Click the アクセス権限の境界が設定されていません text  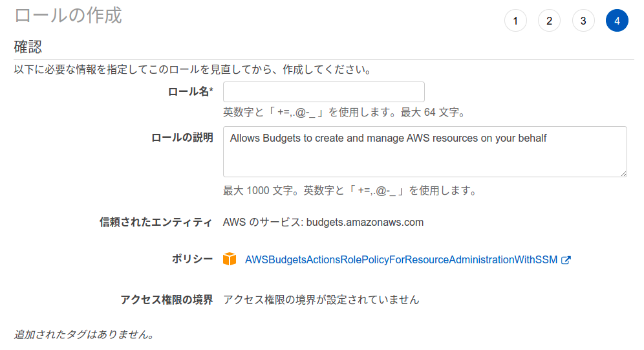321,300
